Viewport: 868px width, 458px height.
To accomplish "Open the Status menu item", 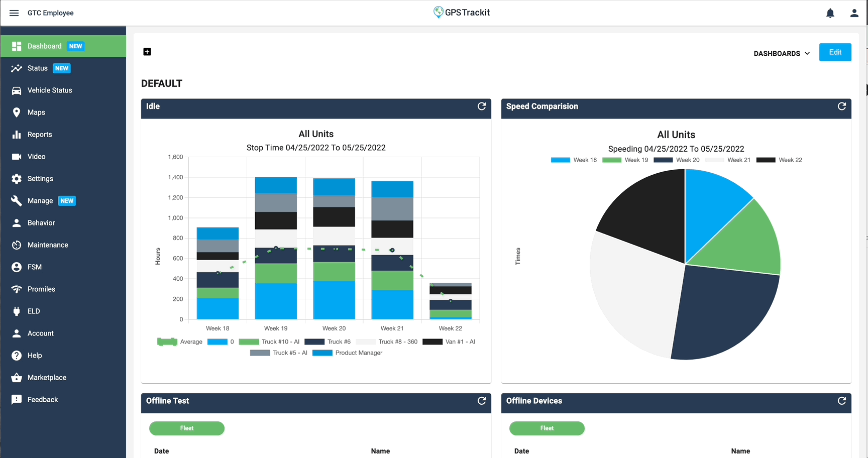I will click(63, 68).
